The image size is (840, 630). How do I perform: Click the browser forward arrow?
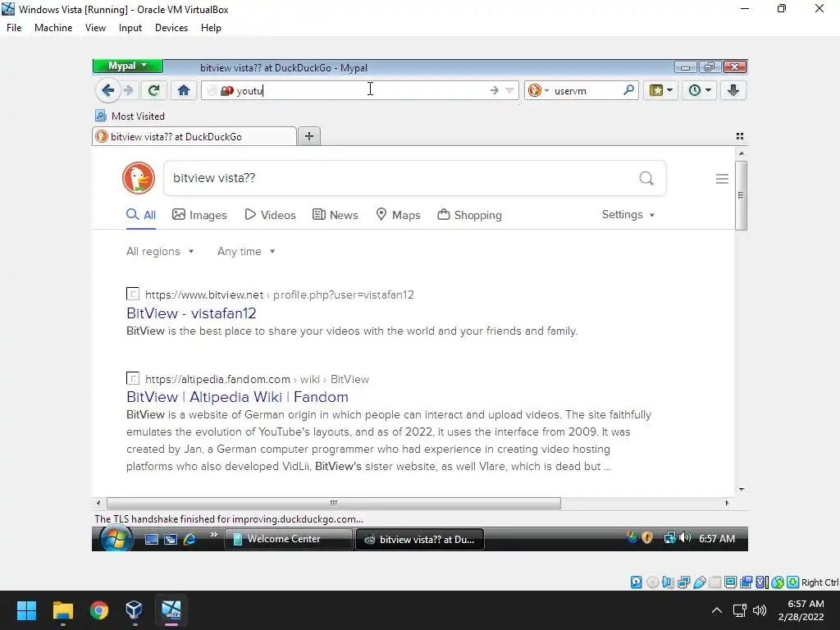click(128, 90)
